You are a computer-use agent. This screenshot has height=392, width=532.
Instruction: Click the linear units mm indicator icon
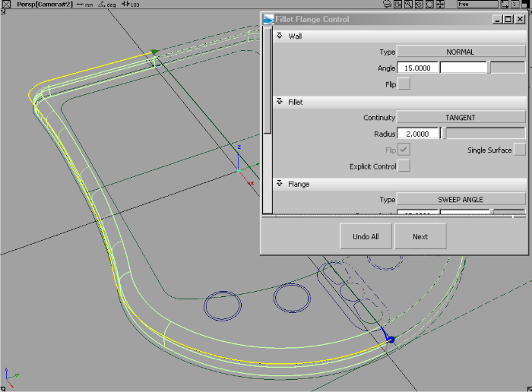click(84, 5)
